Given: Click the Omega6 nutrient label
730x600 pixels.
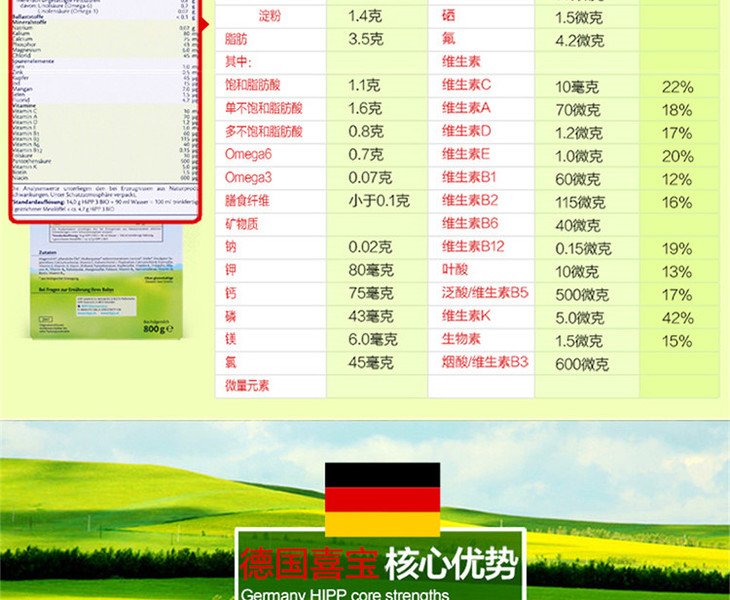Looking at the screenshot, I should pyautogui.click(x=249, y=154).
